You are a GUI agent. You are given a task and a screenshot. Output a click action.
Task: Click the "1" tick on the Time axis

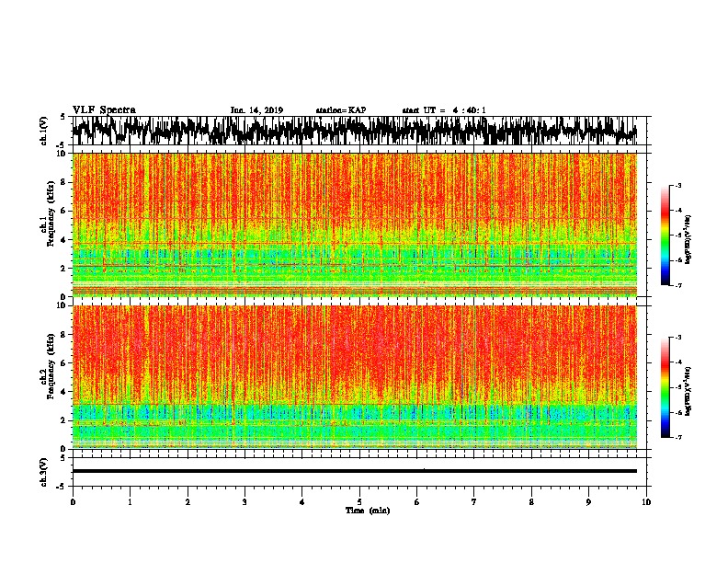click(130, 502)
